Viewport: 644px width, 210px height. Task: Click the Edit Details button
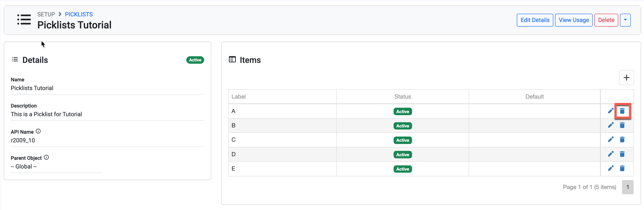coord(535,20)
